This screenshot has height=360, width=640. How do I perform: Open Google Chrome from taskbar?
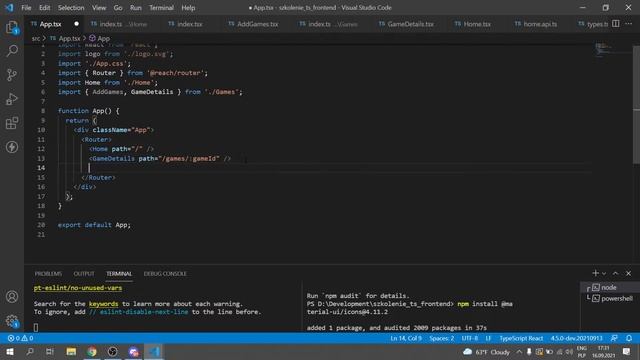92,352
